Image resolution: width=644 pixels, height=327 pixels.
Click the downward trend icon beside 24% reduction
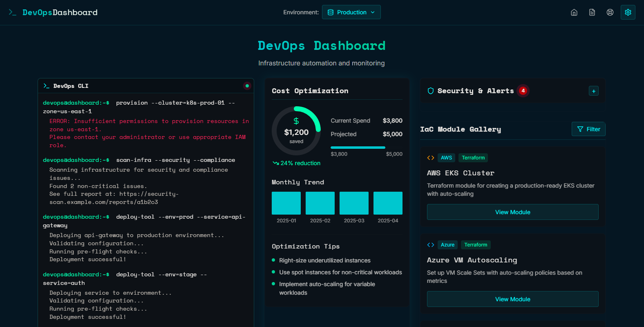tap(276, 163)
